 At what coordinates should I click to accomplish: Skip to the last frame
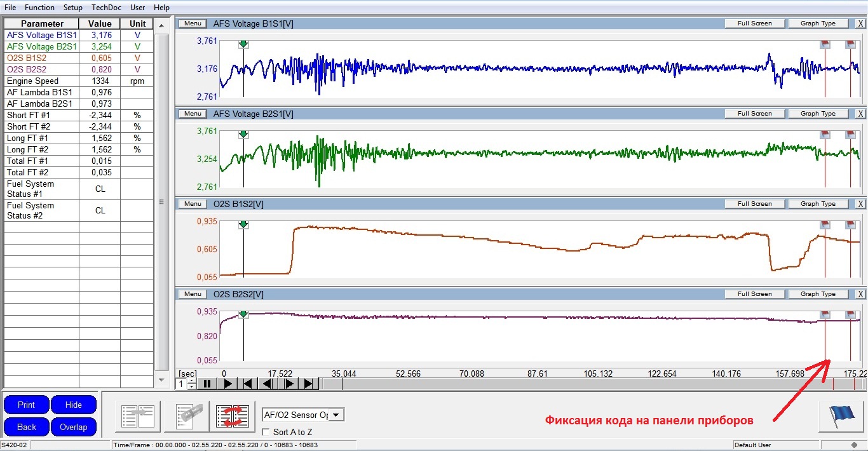[x=308, y=384]
